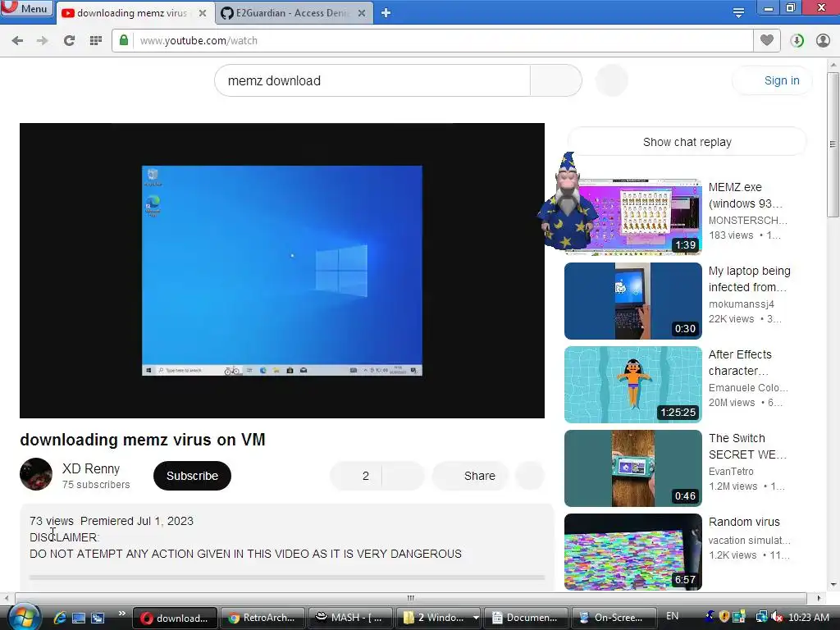Bookmark page with the heart icon
This screenshot has width=840, height=630.
[x=767, y=40]
